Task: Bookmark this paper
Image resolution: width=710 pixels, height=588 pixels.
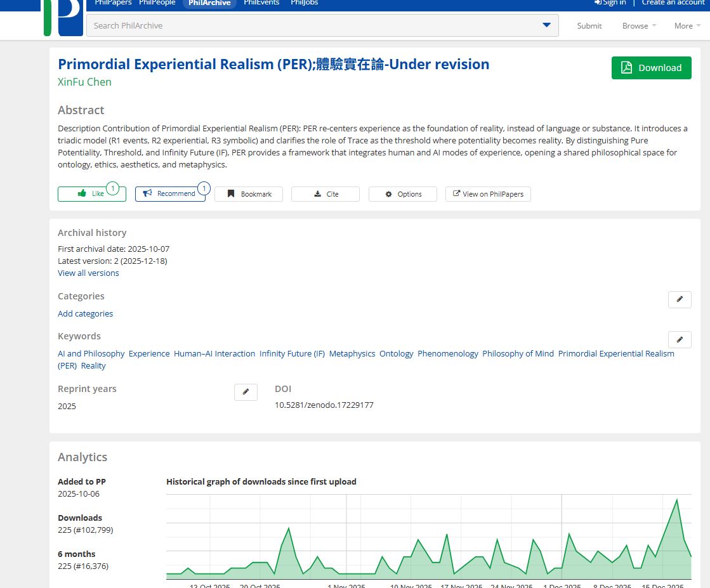Action: 249,194
